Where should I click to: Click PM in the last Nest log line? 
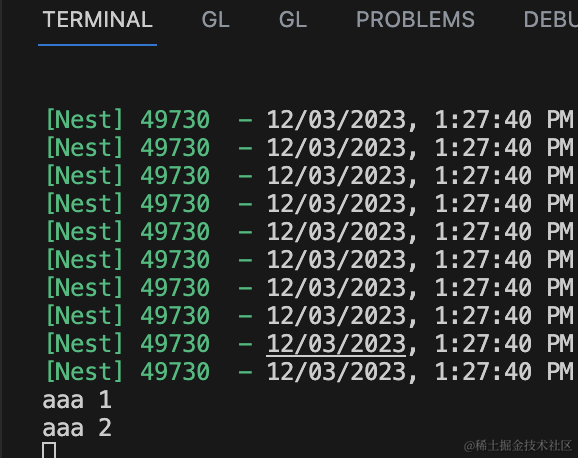coord(560,371)
